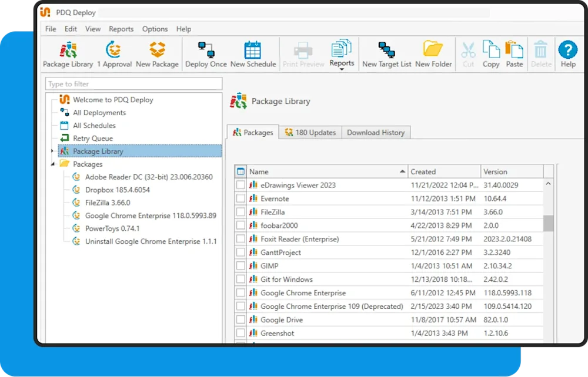Screen dimensions: 588x377
Task: Tick the Evernote row checkbox
Action: tap(240, 198)
